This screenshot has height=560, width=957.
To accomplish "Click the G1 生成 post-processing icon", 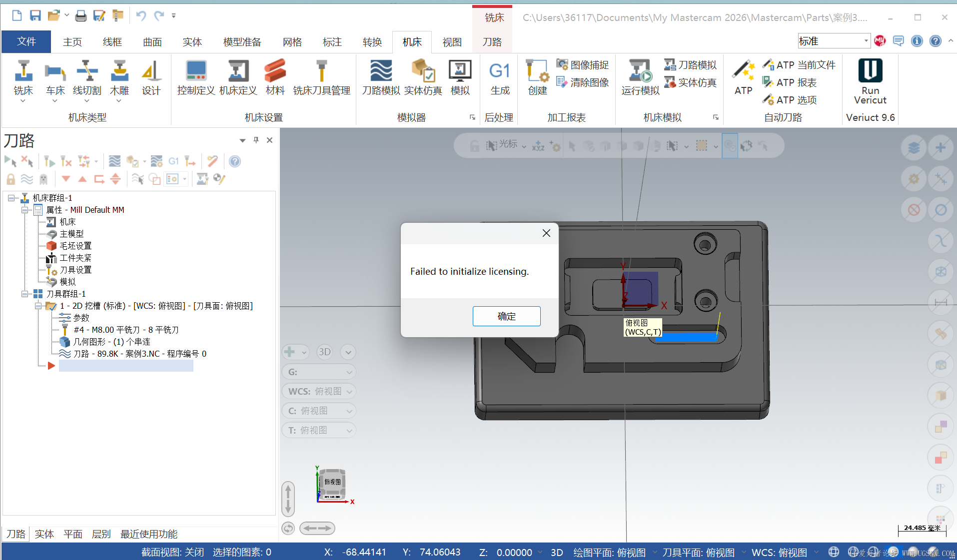I will point(499,77).
